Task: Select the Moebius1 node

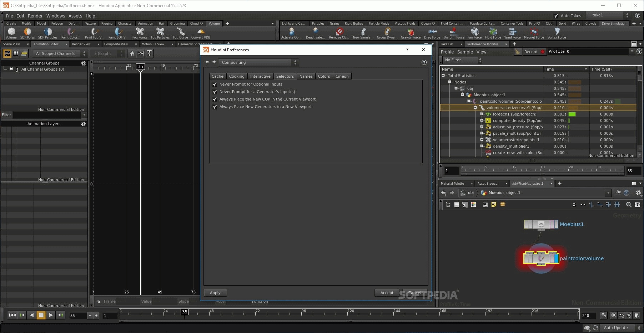Action: (x=541, y=224)
